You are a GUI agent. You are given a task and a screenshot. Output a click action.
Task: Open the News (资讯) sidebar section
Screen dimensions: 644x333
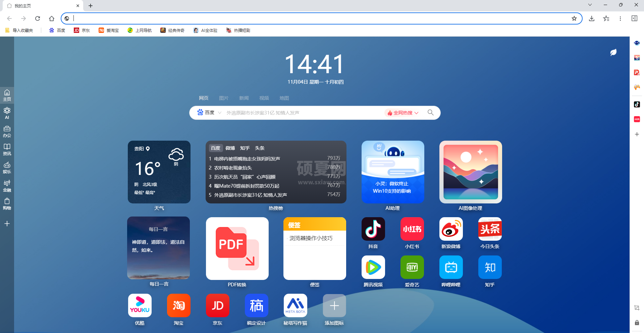click(x=7, y=149)
